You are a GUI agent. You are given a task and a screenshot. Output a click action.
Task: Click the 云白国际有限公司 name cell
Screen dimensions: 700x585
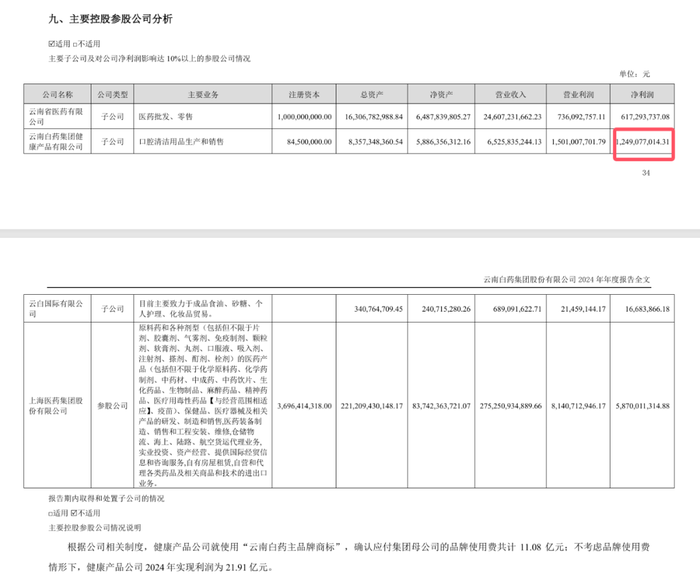click(x=58, y=309)
